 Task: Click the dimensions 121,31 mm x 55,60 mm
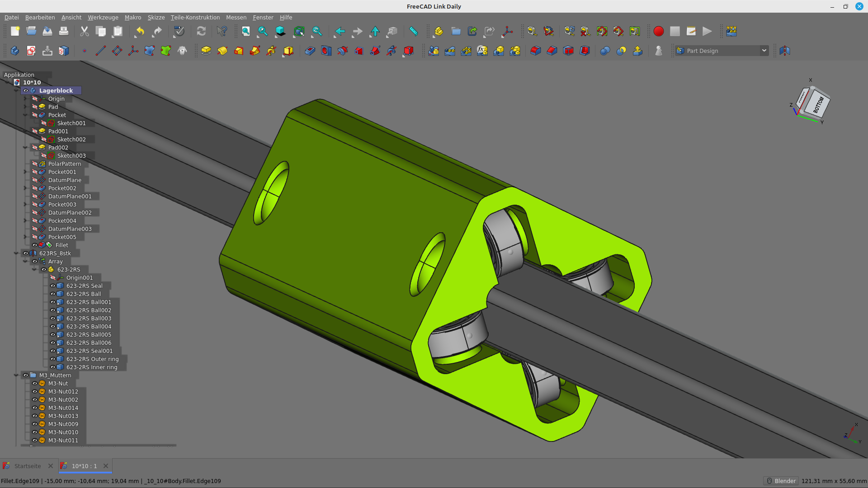(x=834, y=481)
